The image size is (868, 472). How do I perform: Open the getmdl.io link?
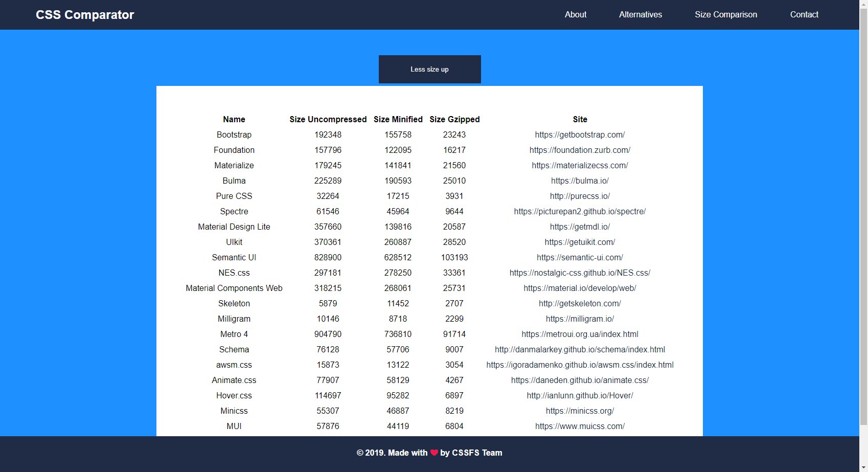580,227
